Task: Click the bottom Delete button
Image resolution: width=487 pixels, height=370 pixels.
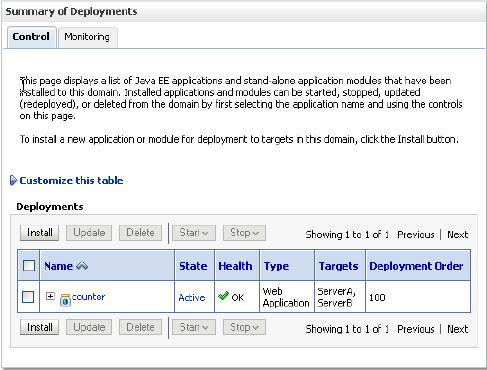Action: [x=140, y=327]
